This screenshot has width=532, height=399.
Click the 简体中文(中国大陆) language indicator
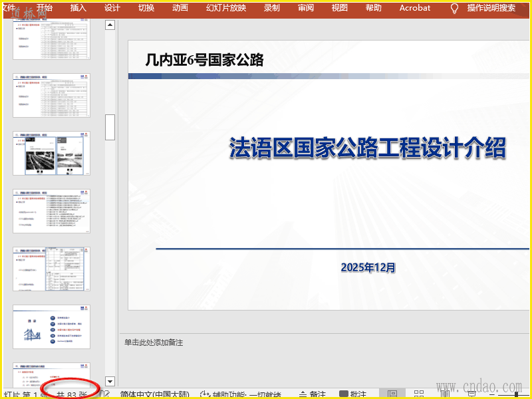coord(155,395)
